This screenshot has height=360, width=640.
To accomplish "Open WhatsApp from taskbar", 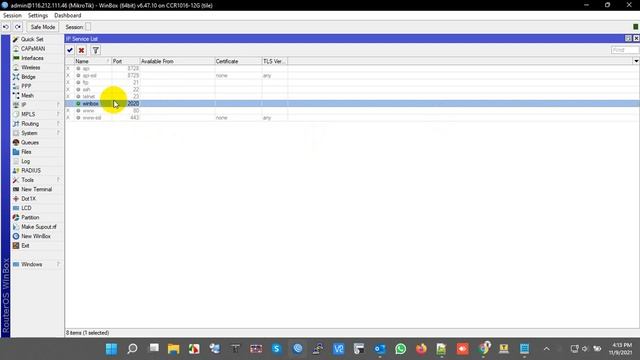I will click(x=400, y=349).
